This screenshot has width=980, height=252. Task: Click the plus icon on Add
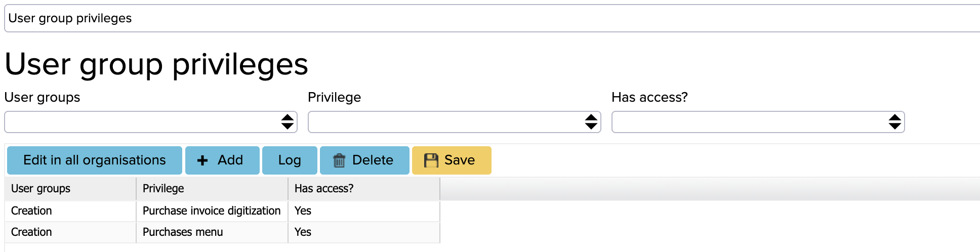tap(202, 160)
